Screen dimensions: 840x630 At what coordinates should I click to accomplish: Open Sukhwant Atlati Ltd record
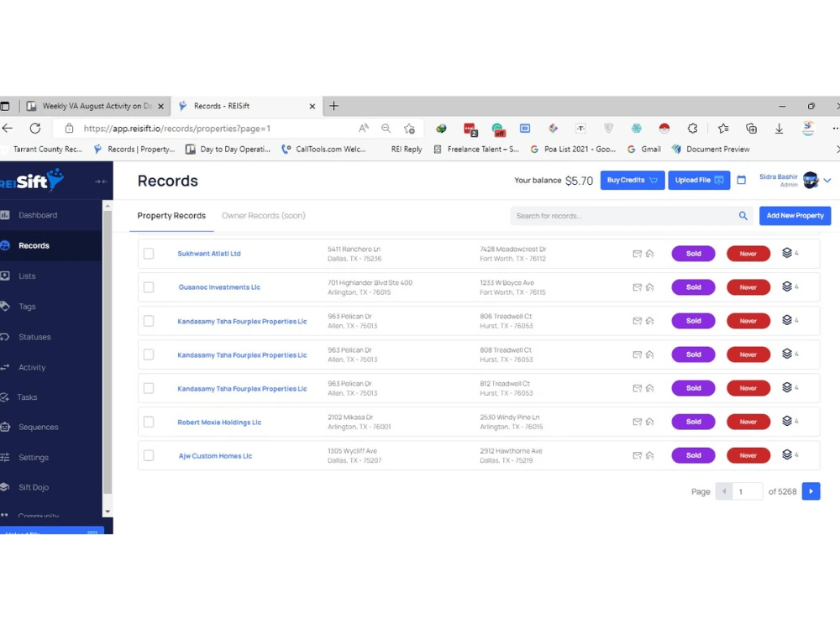click(209, 254)
